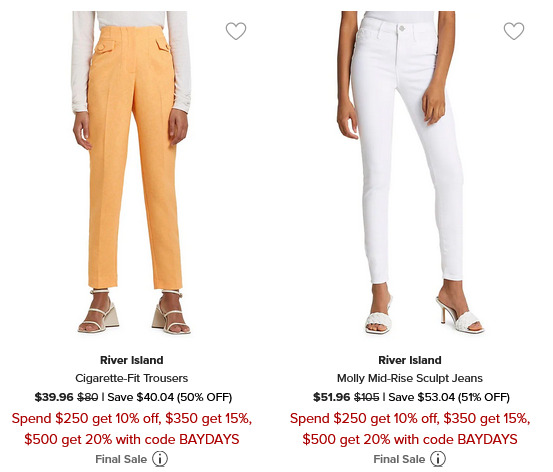Click River Island brand above Cigarette-Fit Trousers

[132, 360]
